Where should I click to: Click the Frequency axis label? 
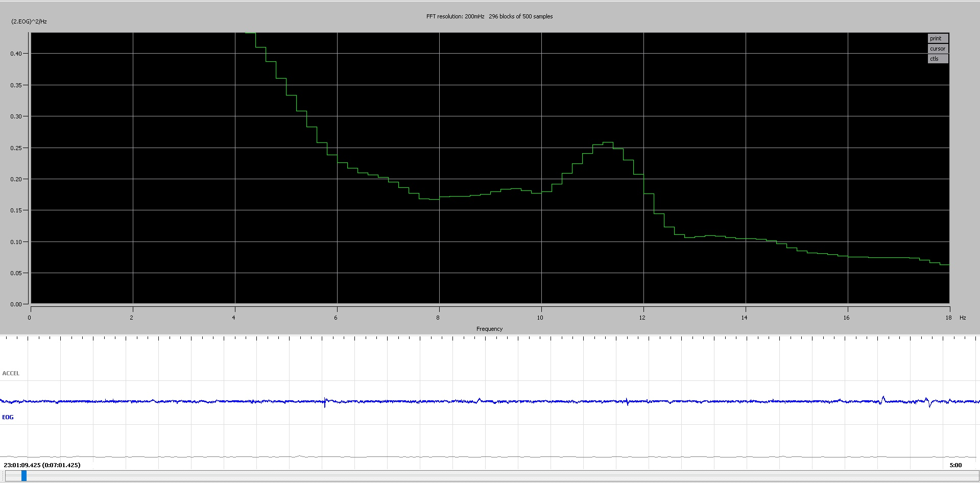pyautogui.click(x=489, y=329)
